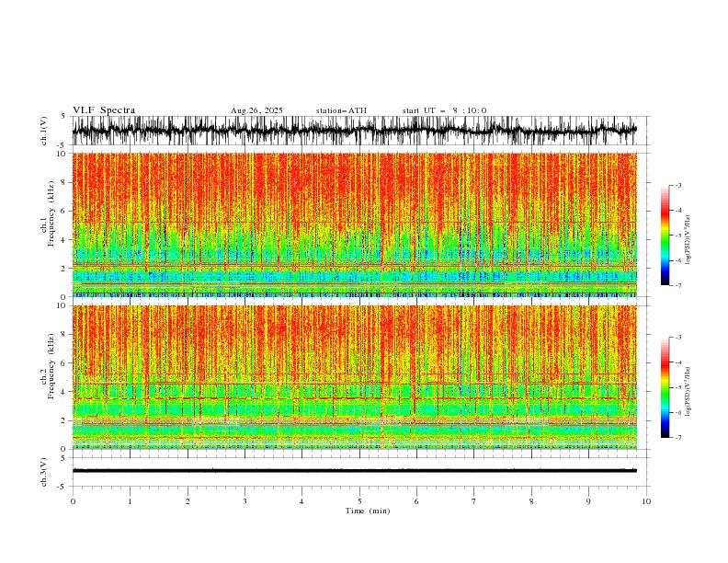Click the ch.1 spectrogram plot area
This screenshot has width=728, height=563.
(x=355, y=224)
